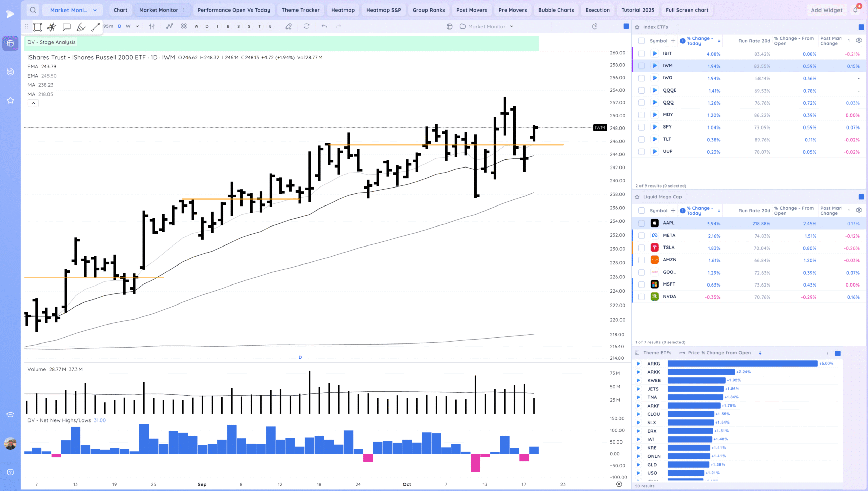Click the search magnifier icon
The image size is (868, 491).
[x=33, y=10]
